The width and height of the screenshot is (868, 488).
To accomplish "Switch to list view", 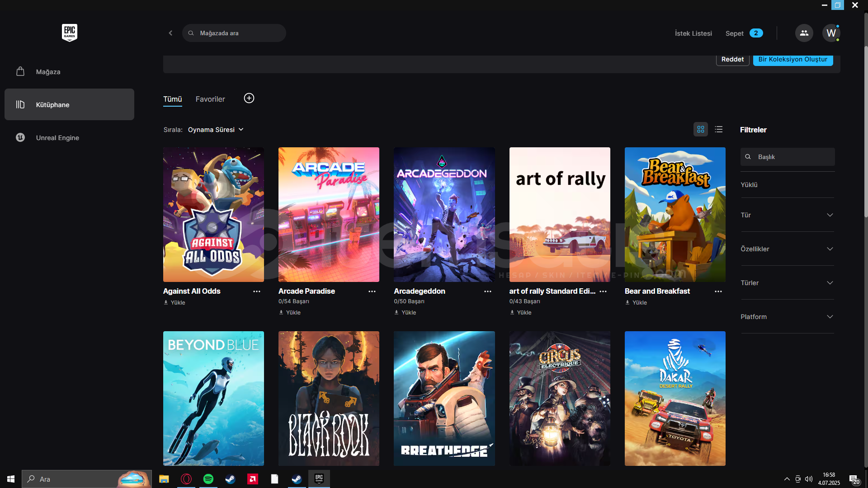I will click(x=719, y=130).
